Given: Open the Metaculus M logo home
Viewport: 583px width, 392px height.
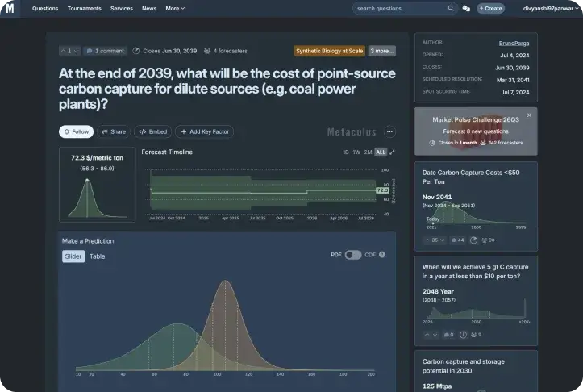Looking at the screenshot, I should 10,8.
